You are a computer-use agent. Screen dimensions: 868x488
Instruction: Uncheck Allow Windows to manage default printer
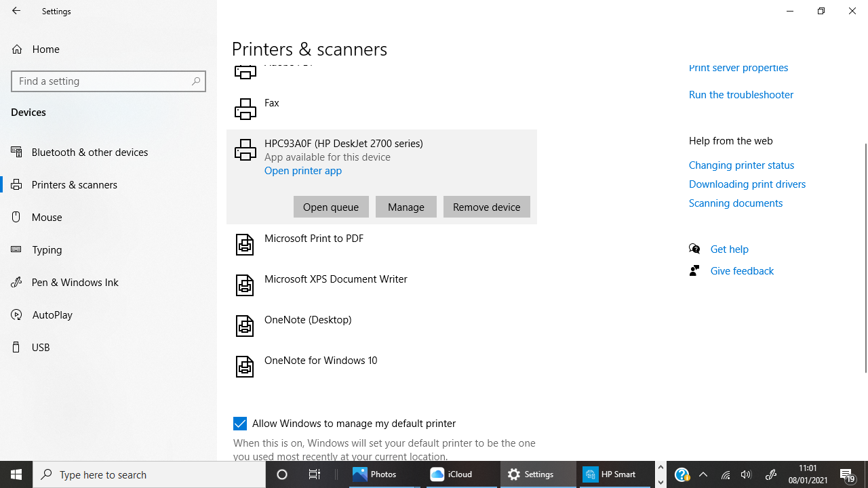(240, 424)
